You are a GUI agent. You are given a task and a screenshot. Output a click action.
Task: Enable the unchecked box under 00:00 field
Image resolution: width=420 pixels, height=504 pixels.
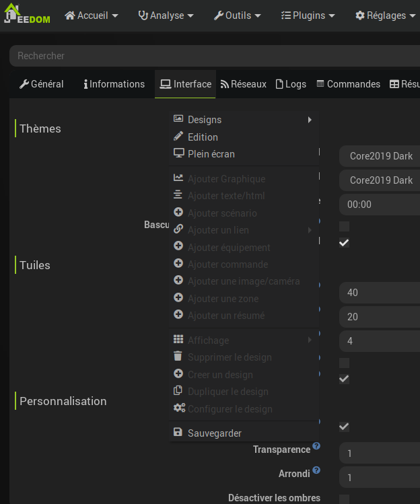click(344, 226)
